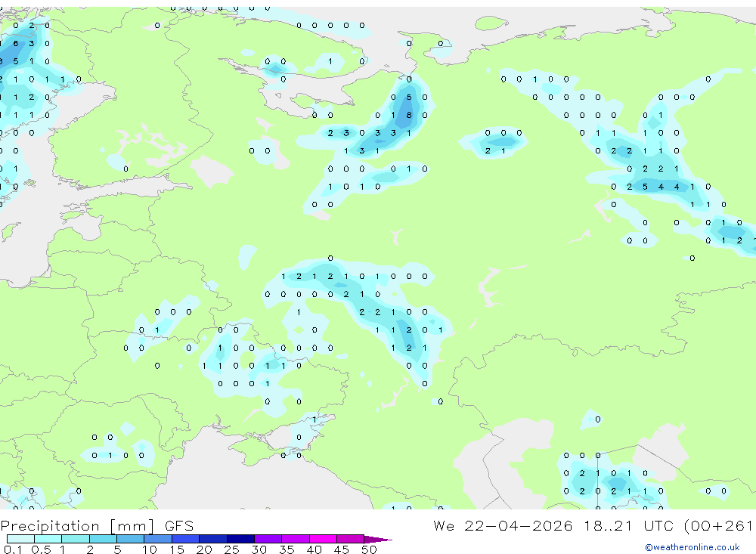Click the legend label '40'
This screenshot has width=756, height=554.
pos(314,549)
